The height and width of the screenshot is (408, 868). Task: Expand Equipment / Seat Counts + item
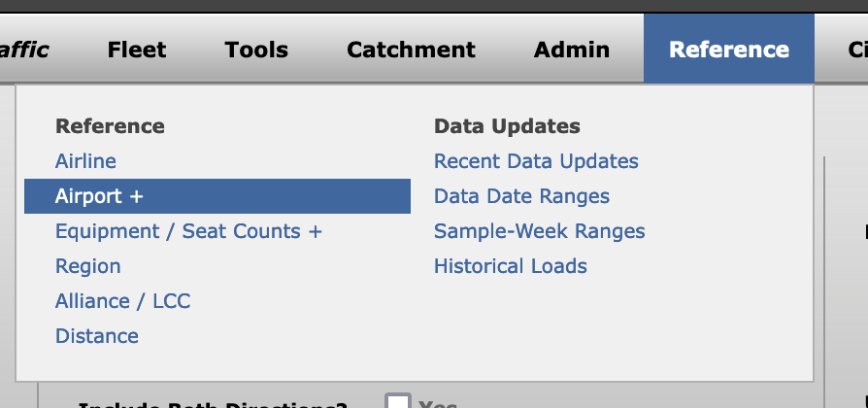[188, 231]
